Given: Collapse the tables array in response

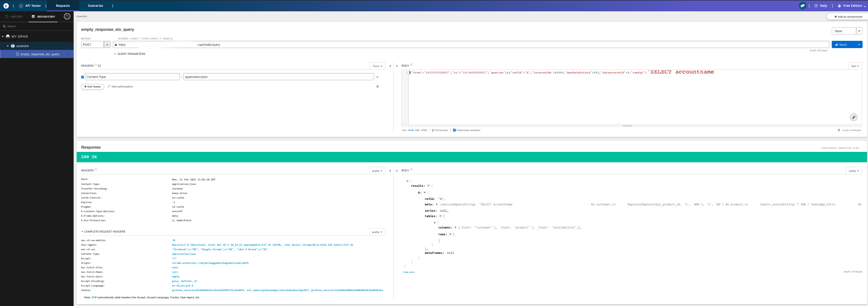Looking at the screenshot, I should 440,216.
